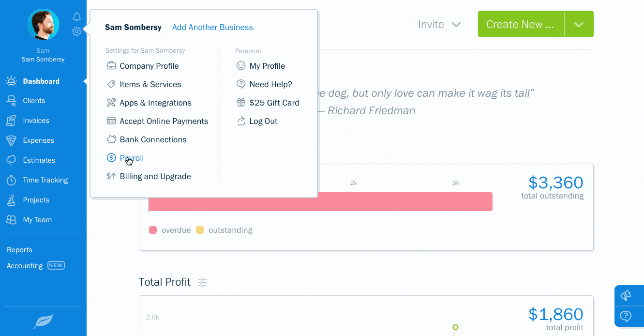
Task: Expand the Invite dropdown
Action: 439,25
